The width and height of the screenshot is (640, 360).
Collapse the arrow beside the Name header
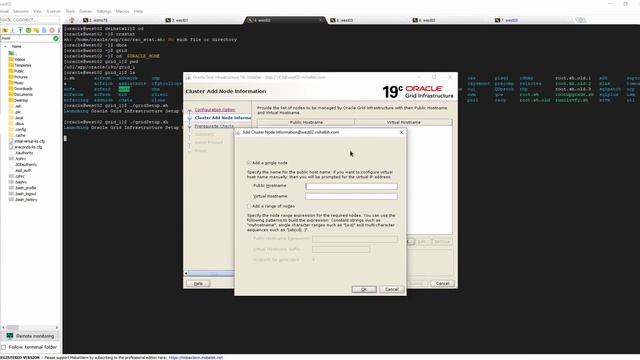point(5,47)
